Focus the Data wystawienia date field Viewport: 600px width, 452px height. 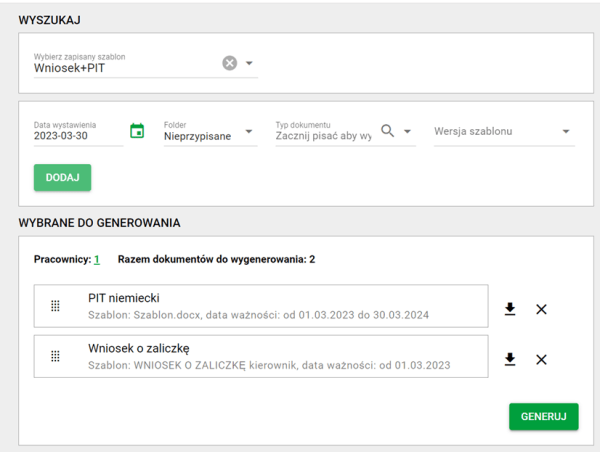[78, 132]
